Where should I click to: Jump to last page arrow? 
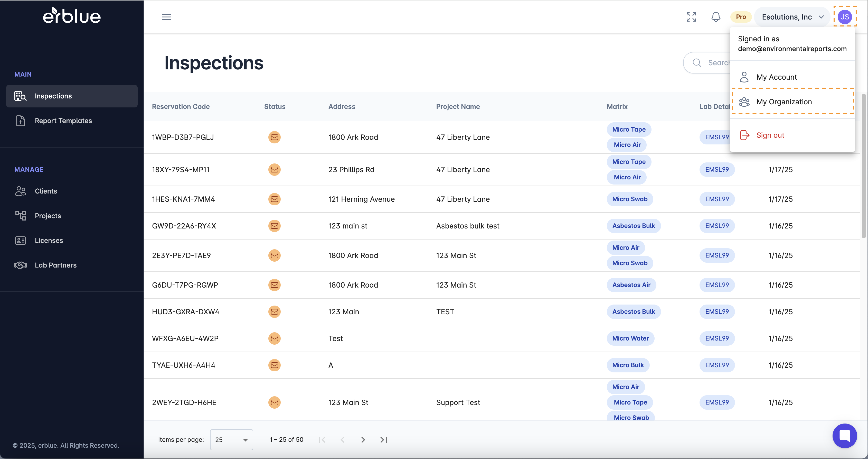[x=383, y=439]
